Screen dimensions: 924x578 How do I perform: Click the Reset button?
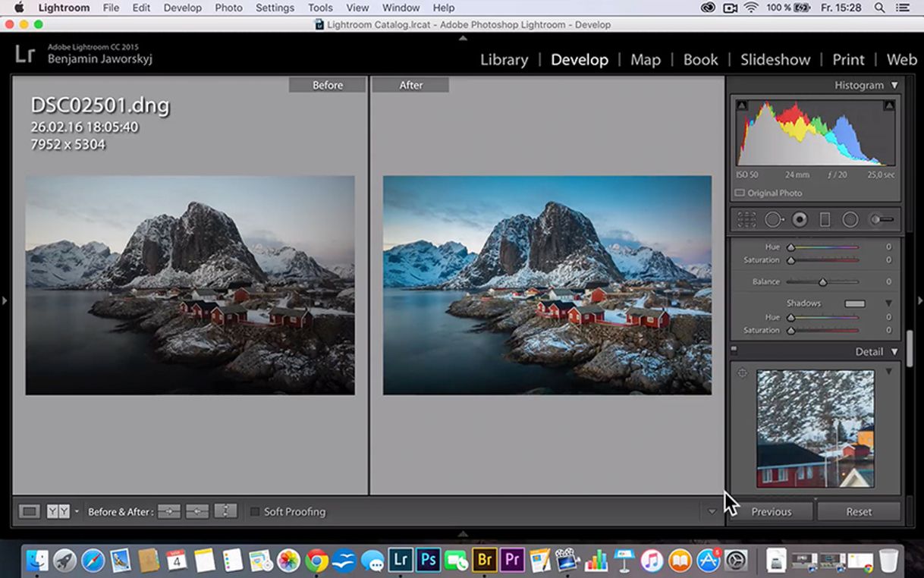tap(859, 511)
